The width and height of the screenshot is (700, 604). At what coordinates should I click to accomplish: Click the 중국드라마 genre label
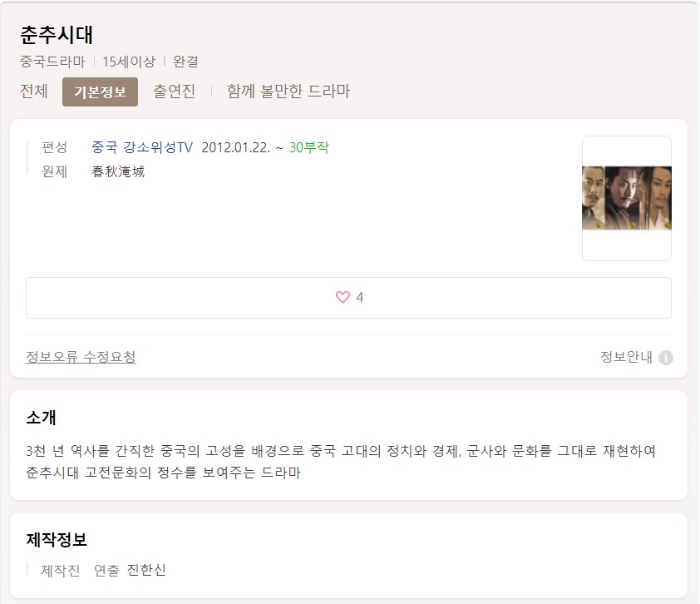click(52, 62)
